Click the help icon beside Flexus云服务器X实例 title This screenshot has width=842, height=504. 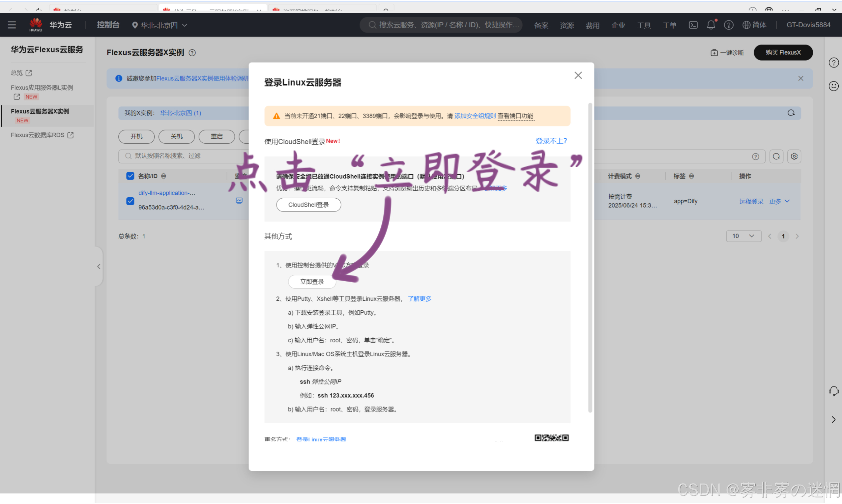pyautogui.click(x=192, y=53)
